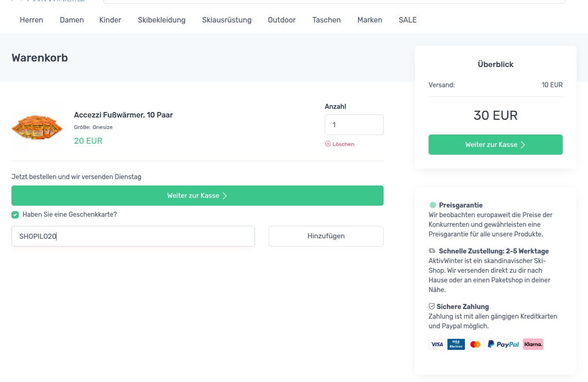
Task: Open Skiausrüstung in the navigation
Action: click(x=227, y=20)
